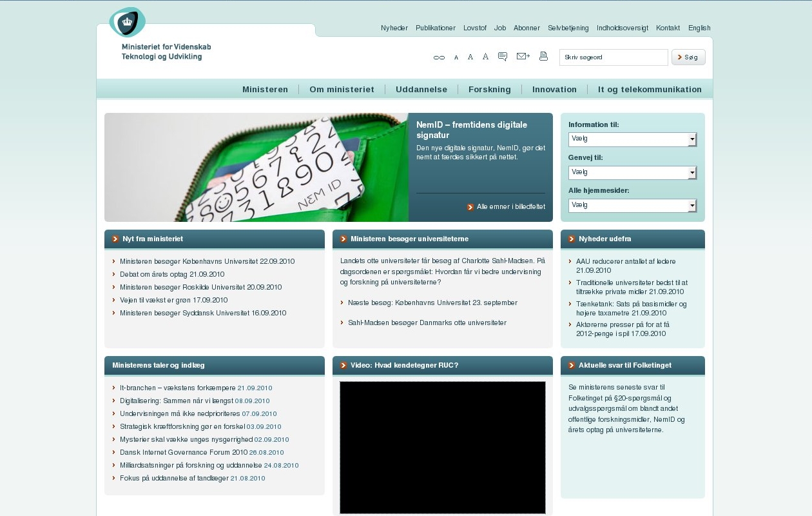Image resolution: width=812 pixels, height=516 pixels.
Task: Open AAU reducerer antallet af ledere news
Action: point(626,266)
